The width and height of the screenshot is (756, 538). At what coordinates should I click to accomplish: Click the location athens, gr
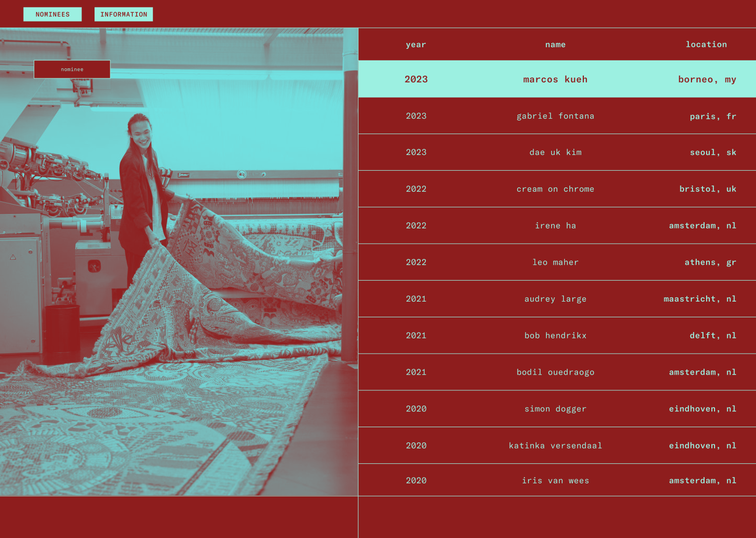[x=710, y=262]
